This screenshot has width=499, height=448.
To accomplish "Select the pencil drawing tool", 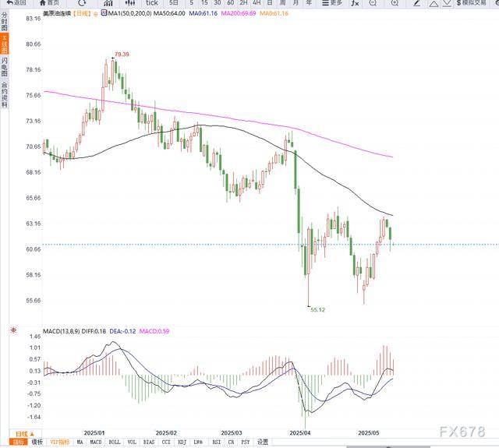I will pyautogui.click(x=417, y=3).
